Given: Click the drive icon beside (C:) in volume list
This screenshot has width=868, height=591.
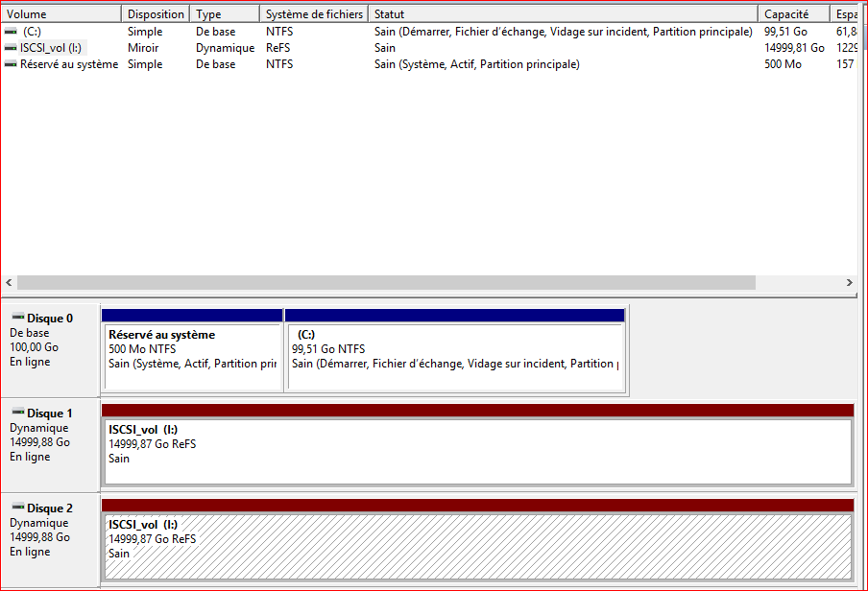Looking at the screenshot, I should pos(11,32).
